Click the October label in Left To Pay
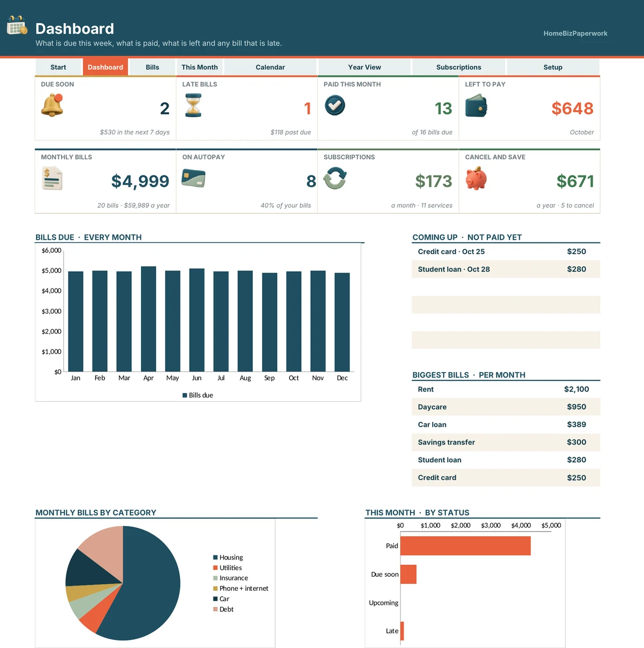Image resolution: width=644 pixels, height=648 pixels. [582, 132]
